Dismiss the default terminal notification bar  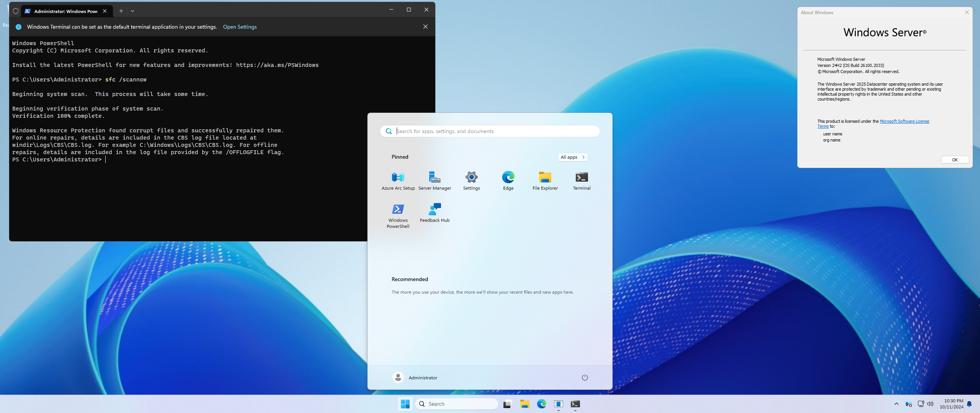(x=425, y=26)
